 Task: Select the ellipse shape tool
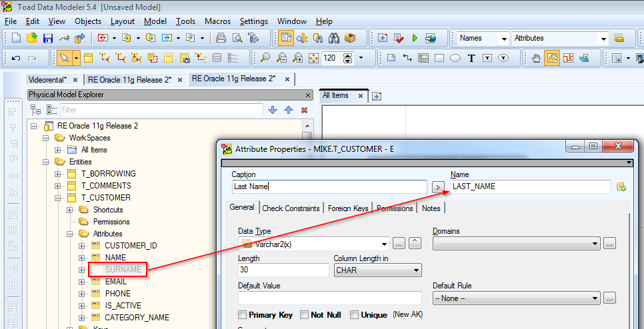pyautogui.click(x=455, y=58)
